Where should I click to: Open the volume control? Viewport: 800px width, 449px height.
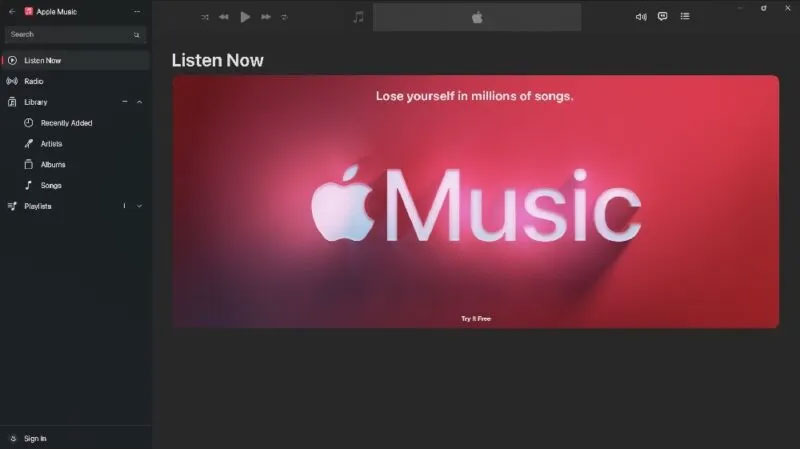point(641,17)
